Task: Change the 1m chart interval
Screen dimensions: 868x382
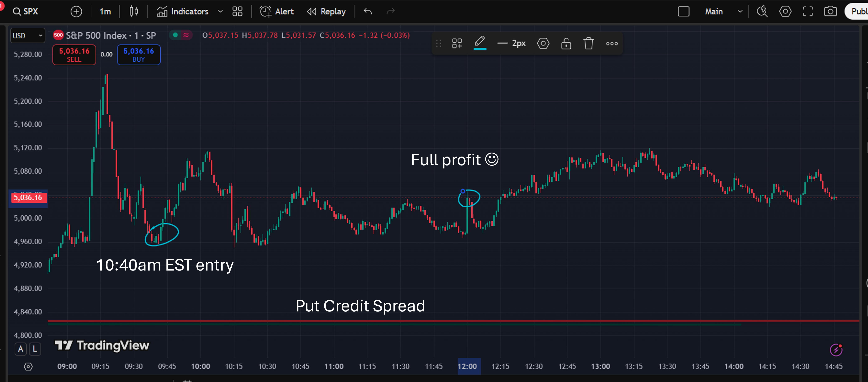Action: coord(105,11)
